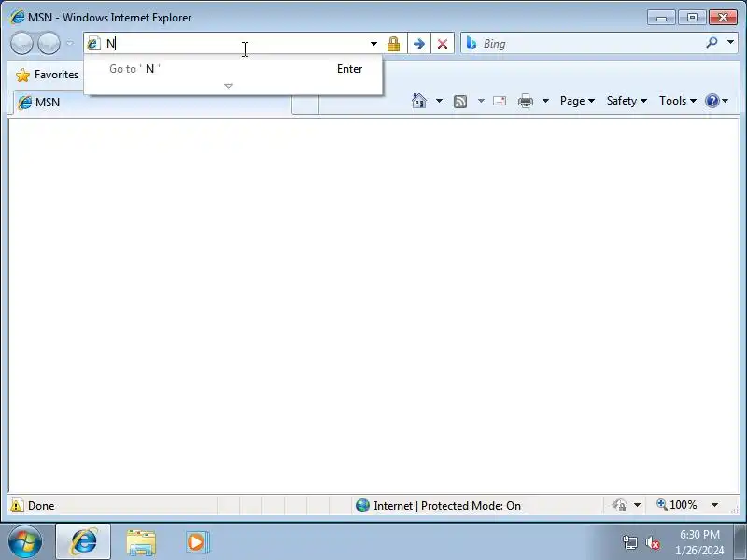Open the Page menu

(577, 101)
